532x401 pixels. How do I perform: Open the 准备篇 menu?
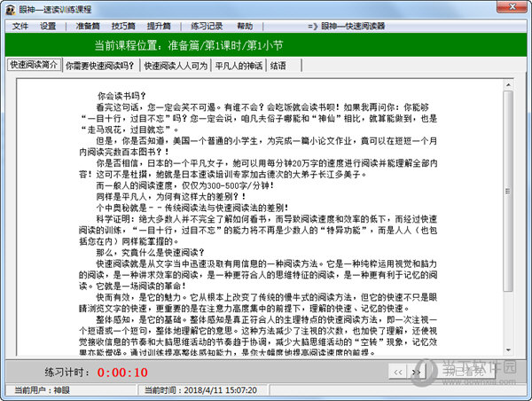[x=88, y=26]
